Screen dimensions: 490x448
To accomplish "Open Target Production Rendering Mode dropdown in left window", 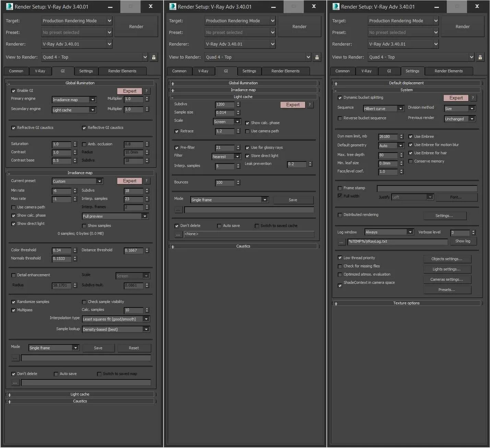I will [77, 21].
